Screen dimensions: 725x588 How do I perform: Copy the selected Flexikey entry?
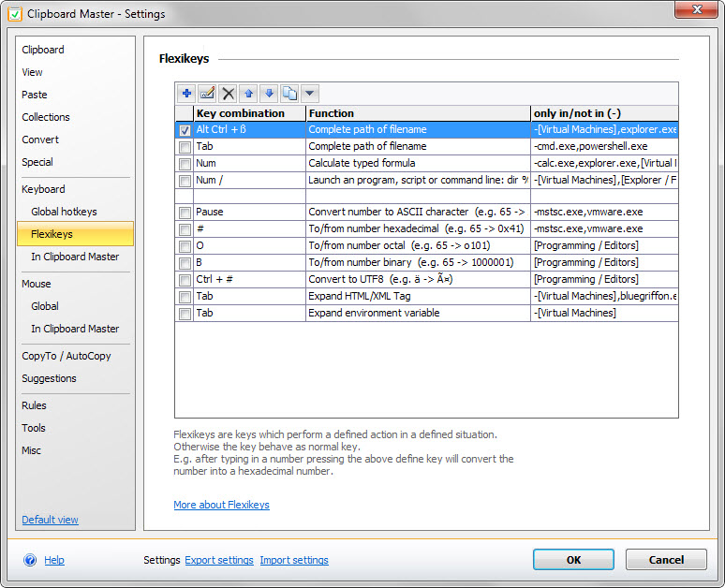(290, 94)
